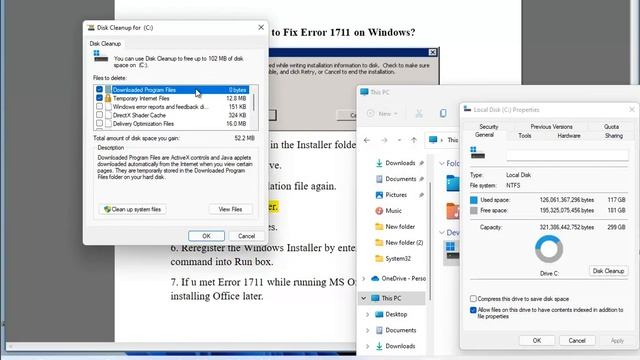Switch to Previous Versions tab
Viewport: 640px width, 360px height.
coord(551,127)
